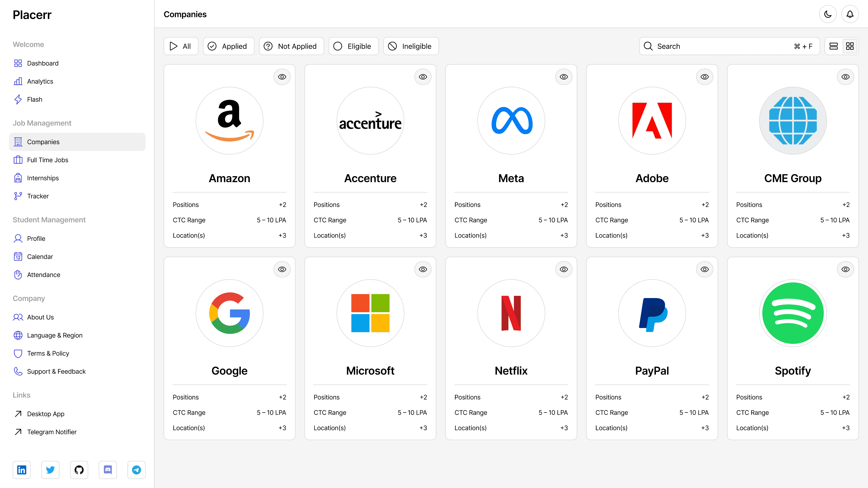Screen dimensions: 868x488
Task: Toggle eye icon on CME Group card
Action: 845,77
